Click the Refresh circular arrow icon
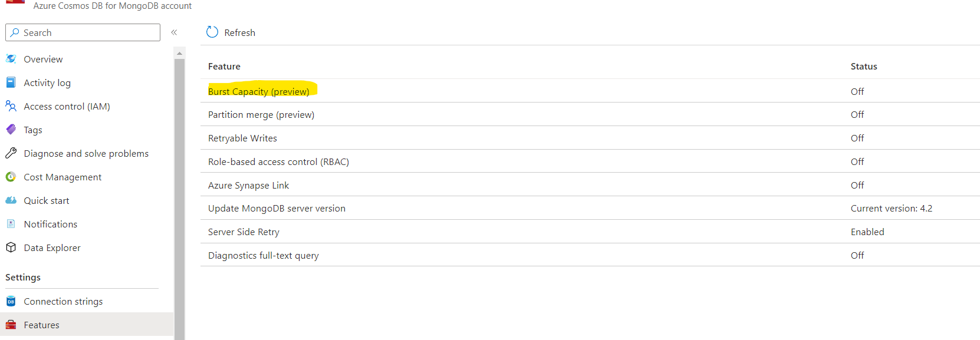The height and width of the screenshot is (340, 980). 212,32
